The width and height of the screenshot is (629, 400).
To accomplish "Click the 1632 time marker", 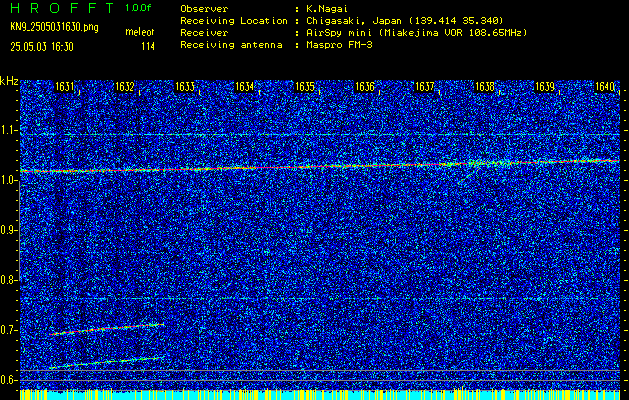I will click(124, 87).
